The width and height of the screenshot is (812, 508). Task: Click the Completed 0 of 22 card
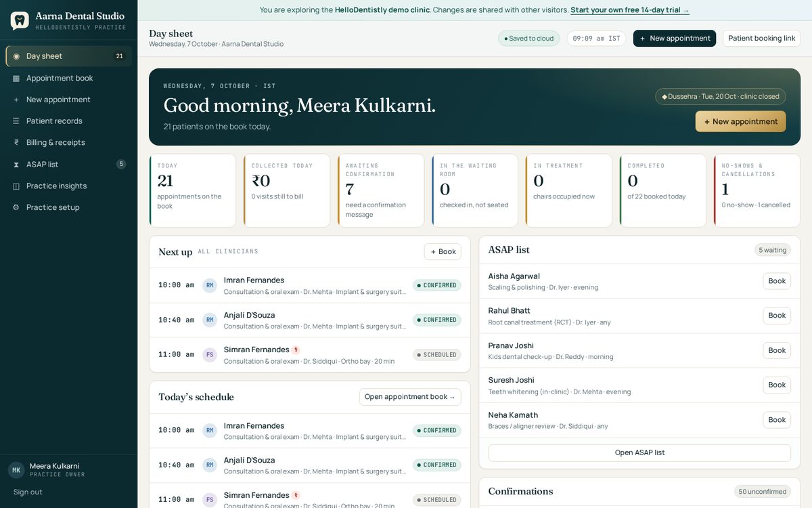coord(663,190)
